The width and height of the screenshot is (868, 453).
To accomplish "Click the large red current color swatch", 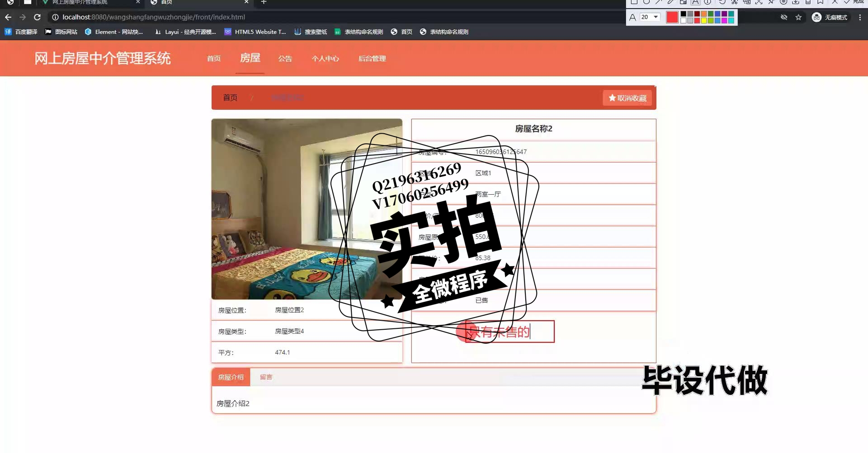I will pyautogui.click(x=672, y=17).
